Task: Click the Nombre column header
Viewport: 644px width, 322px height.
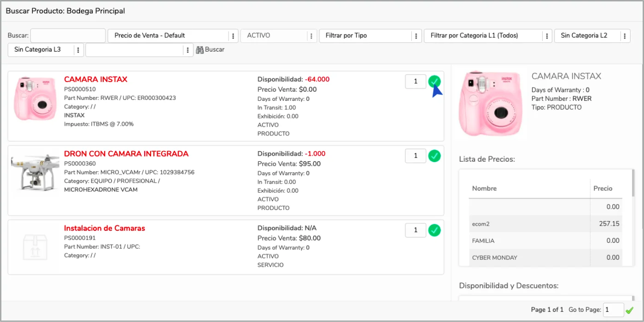Action: coord(484,188)
